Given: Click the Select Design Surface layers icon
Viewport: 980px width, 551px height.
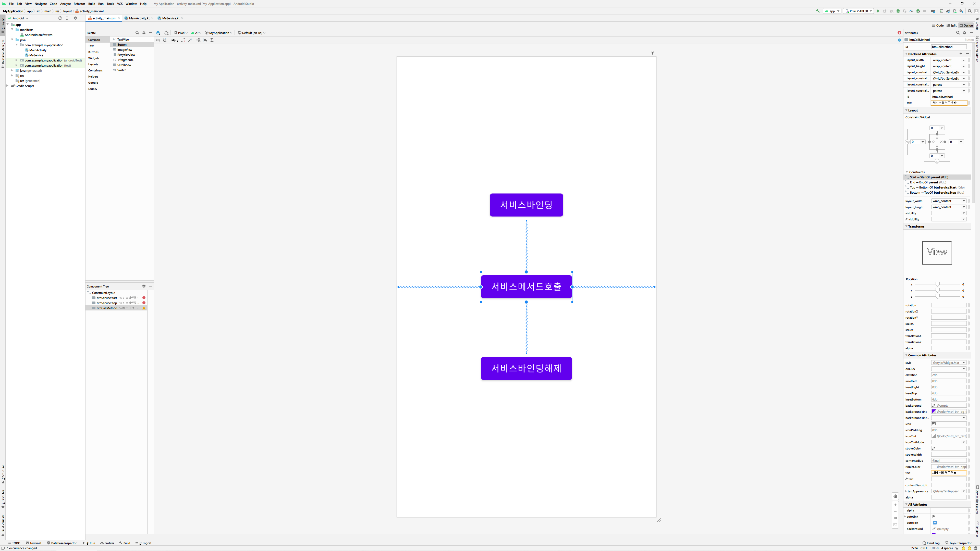Looking at the screenshot, I should [x=158, y=33].
